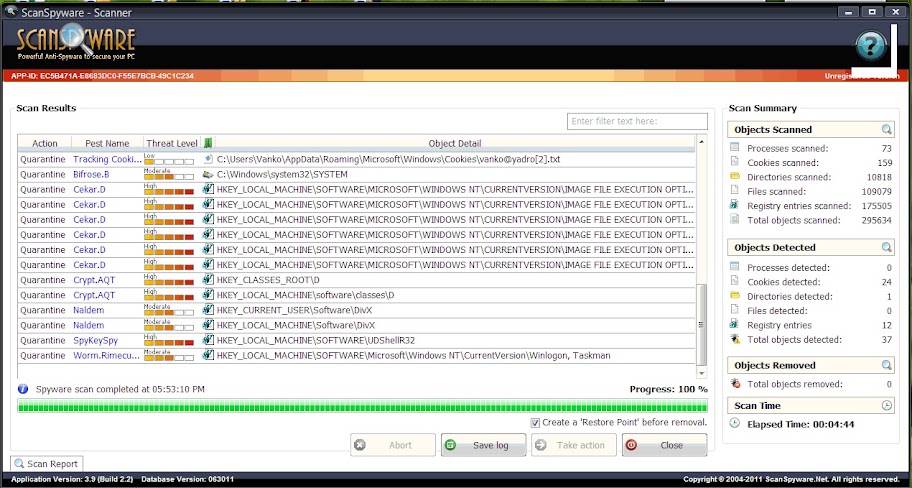Click the filter text input field
This screenshot has height=488, width=912.
tap(637, 121)
